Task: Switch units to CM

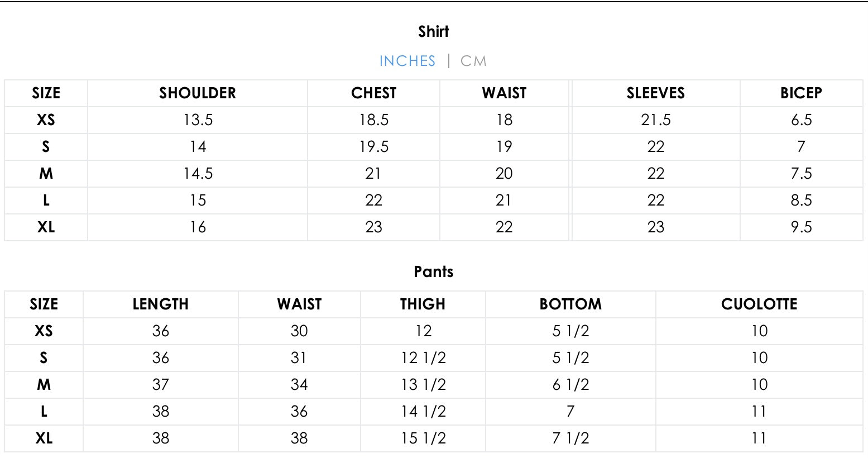Action: [x=473, y=61]
